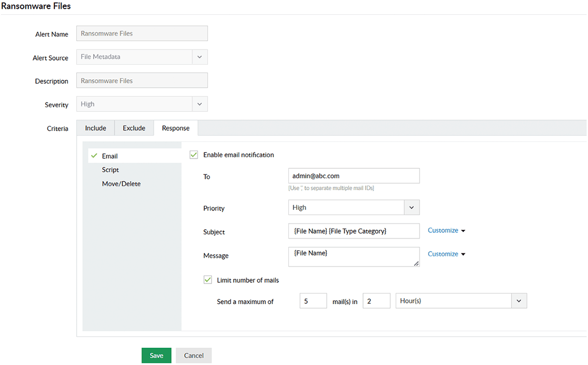Open the Priority dropdown arrow

coord(411,208)
